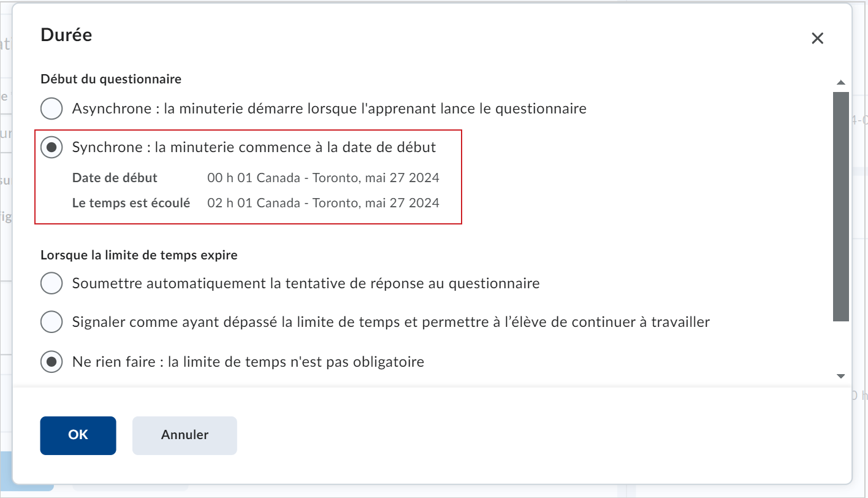
Task: Close the Durée dialog with the X icon
Action: [x=817, y=39]
